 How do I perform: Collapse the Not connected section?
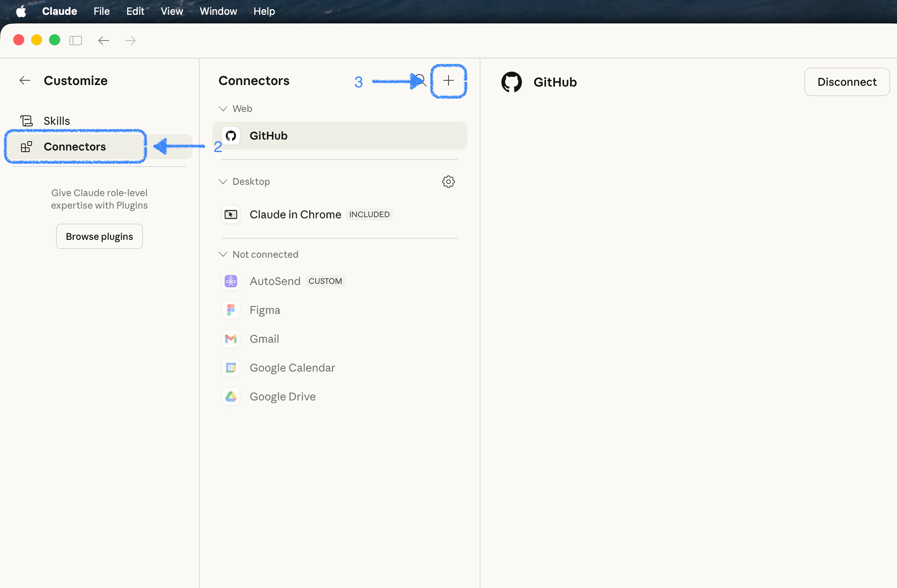pyautogui.click(x=223, y=255)
